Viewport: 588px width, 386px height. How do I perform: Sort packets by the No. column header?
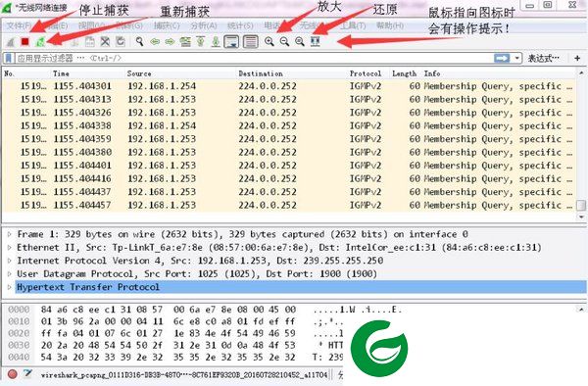(25, 73)
